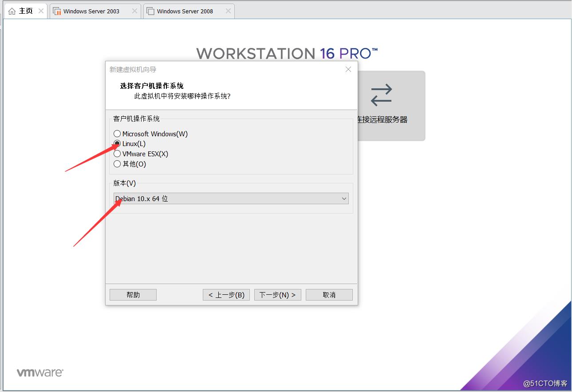Close the Windows Server 2008 tab

(x=228, y=11)
